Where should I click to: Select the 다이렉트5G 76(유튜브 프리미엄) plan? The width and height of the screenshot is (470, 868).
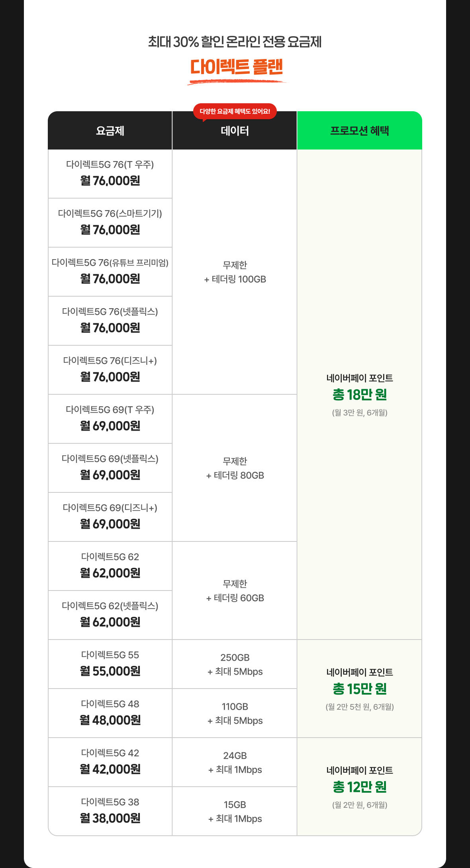click(110, 272)
